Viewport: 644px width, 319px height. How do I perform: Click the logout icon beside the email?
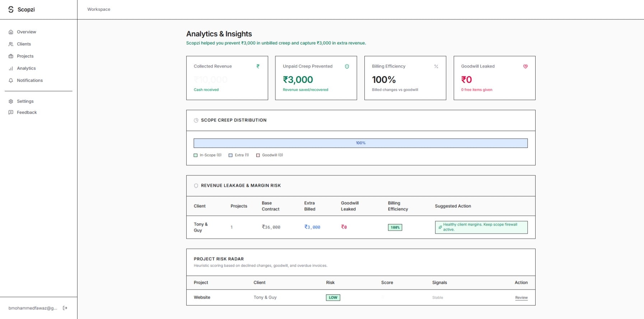coord(65,308)
